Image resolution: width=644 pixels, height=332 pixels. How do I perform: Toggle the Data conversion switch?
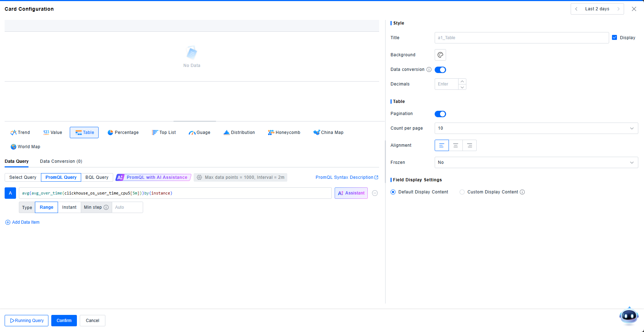(x=440, y=70)
